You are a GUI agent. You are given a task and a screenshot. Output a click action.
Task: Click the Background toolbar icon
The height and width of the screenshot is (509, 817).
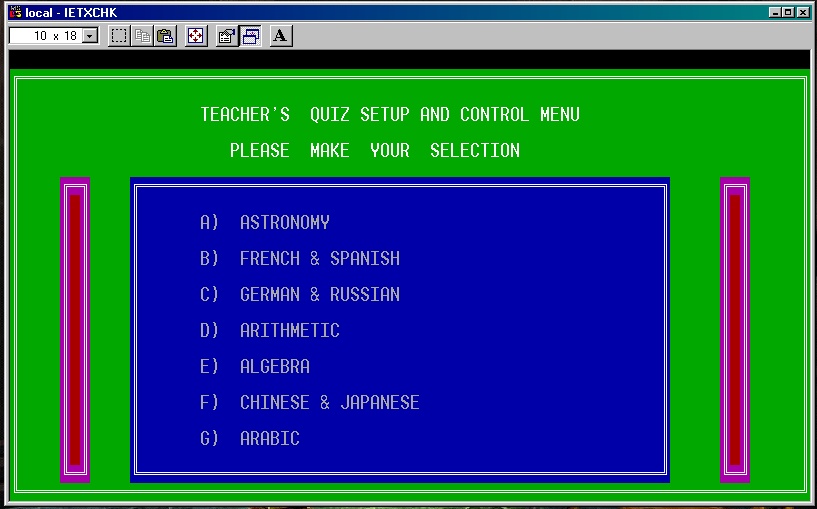click(251, 36)
